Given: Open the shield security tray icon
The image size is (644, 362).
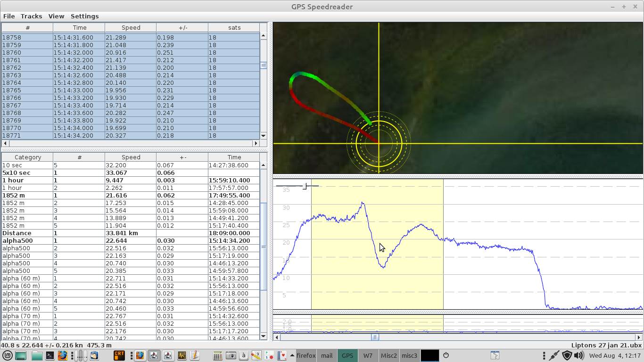Looking at the screenshot, I should click(x=567, y=356).
